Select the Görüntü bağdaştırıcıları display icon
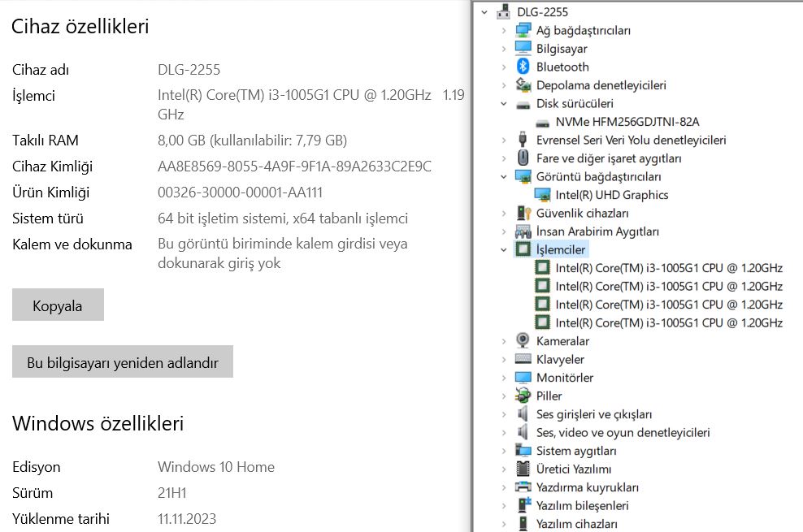 [523, 176]
